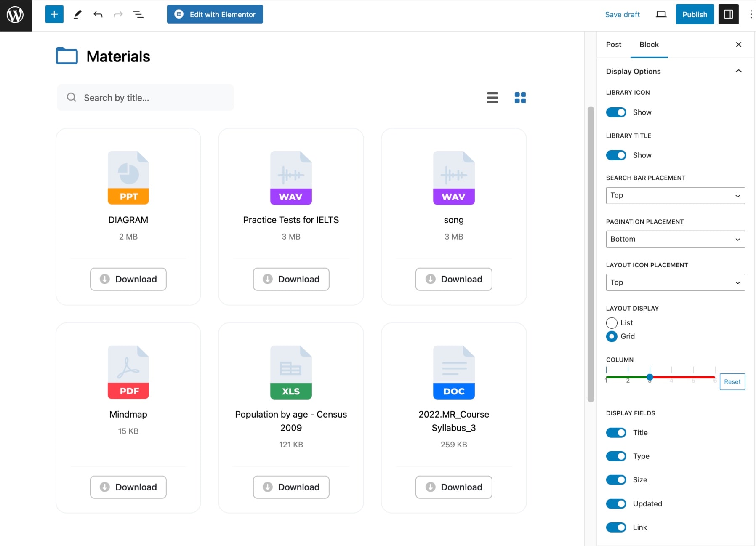756x546 pixels.
Task: Set column slider to mark 5
Action: (x=693, y=377)
